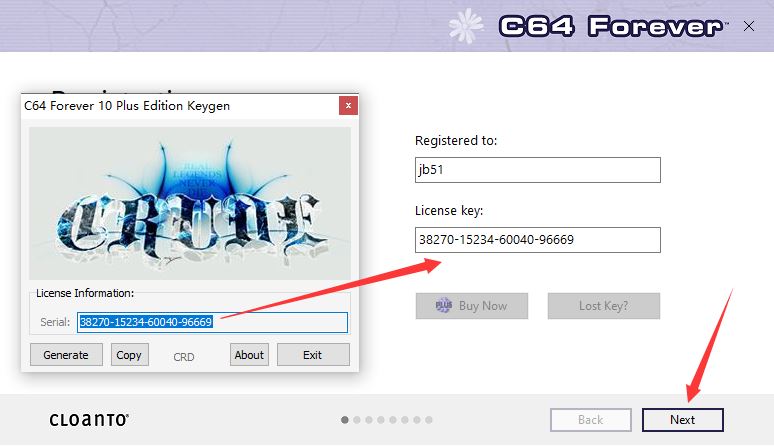Image resolution: width=774 pixels, height=446 pixels.
Task: Click the Cloanto logo in the footer
Action: pos(89,420)
